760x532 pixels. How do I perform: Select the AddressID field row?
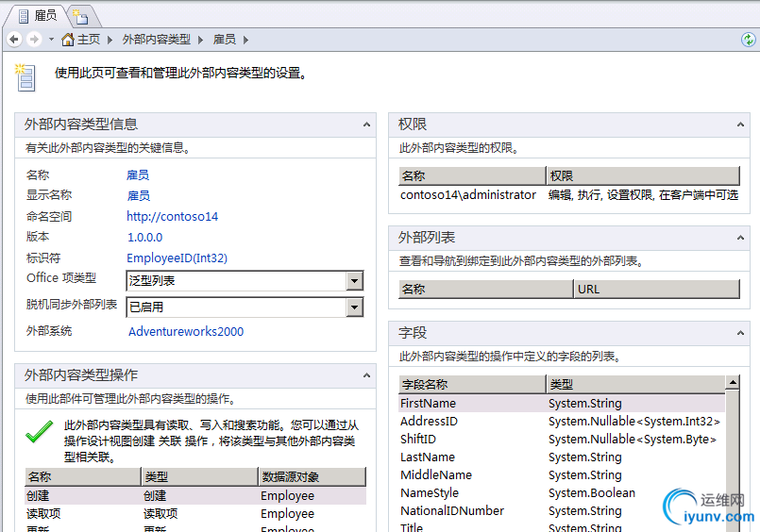(x=562, y=421)
